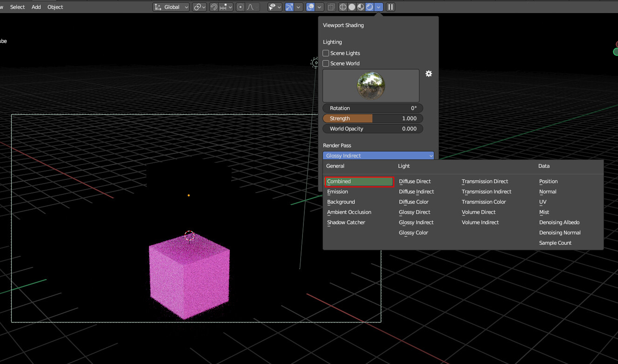The width and height of the screenshot is (618, 364).
Task: Switch to wireframe viewport shading
Action: point(343,7)
